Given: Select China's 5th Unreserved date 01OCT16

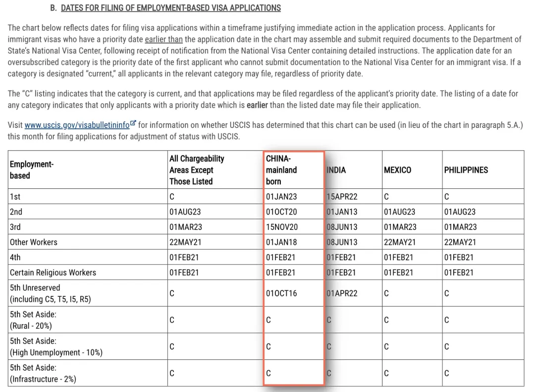Looking at the screenshot, I should pos(281,293).
